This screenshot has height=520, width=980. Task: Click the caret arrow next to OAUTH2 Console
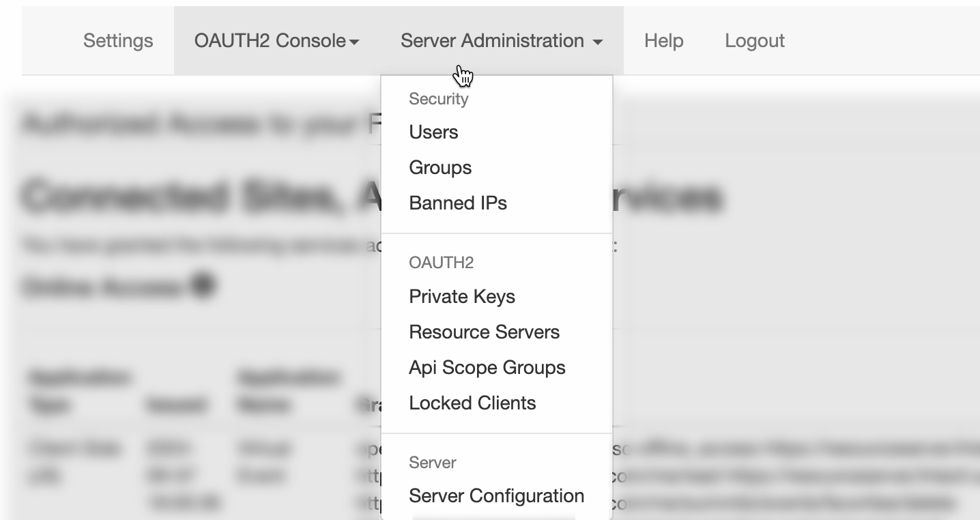coord(354,42)
